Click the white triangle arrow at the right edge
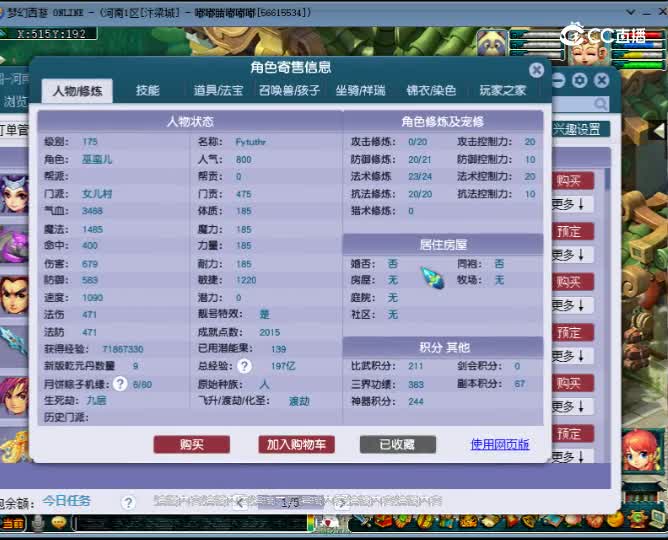The width and height of the screenshot is (668, 540). tap(659, 131)
